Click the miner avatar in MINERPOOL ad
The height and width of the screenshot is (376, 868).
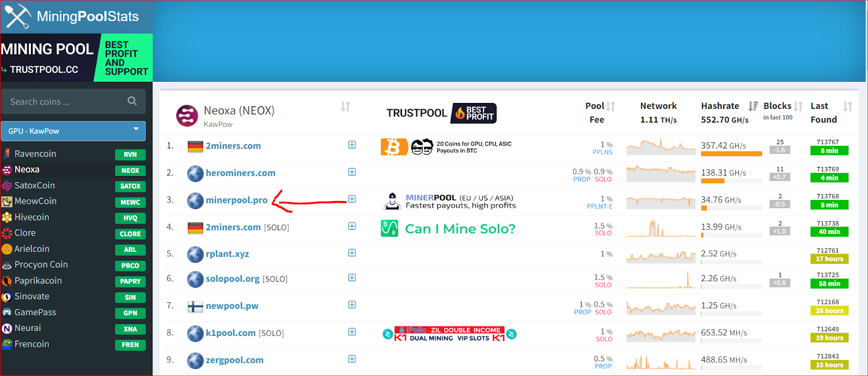pyautogui.click(x=392, y=201)
